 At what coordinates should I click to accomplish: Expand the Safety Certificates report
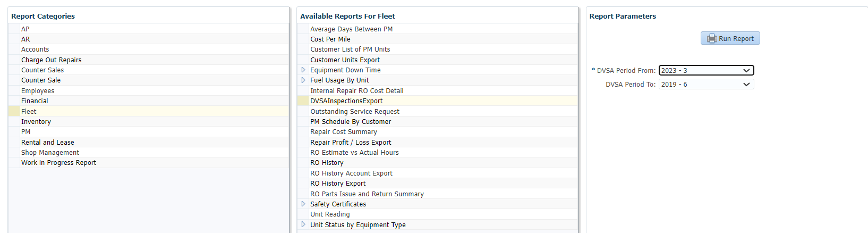pos(303,204)
